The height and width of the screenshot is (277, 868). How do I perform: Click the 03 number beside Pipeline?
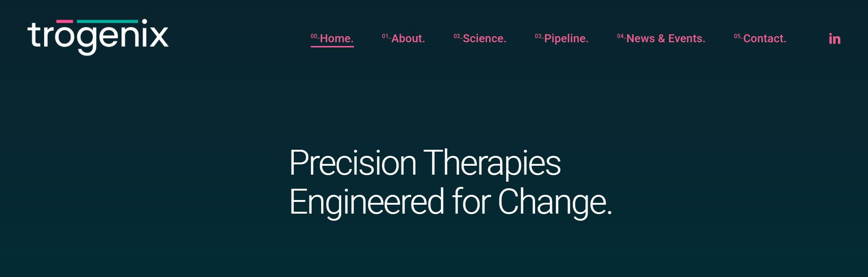click(x=538, y=36)
